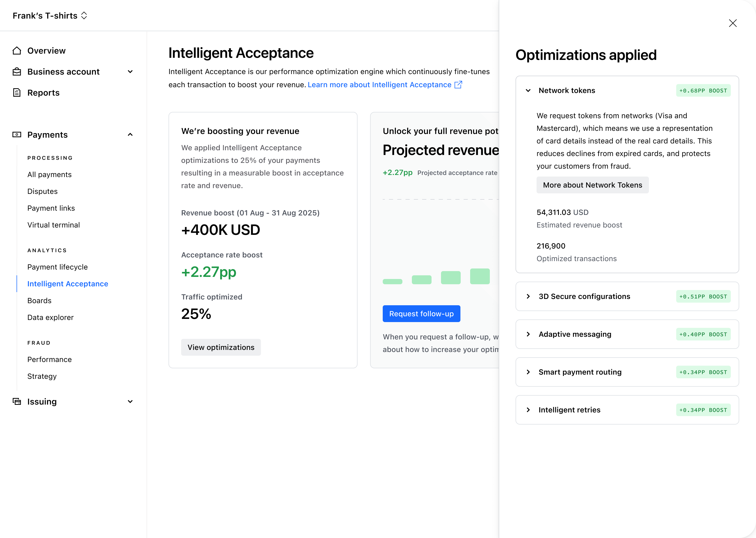Collapse the Network tokens card

528,90
